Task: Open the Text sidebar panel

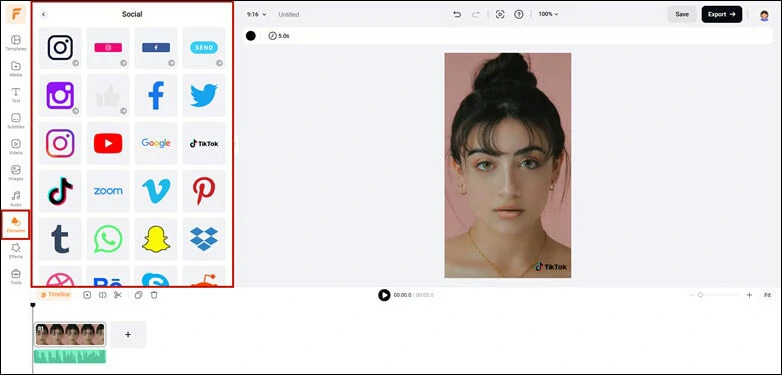Action: (15, 94)
